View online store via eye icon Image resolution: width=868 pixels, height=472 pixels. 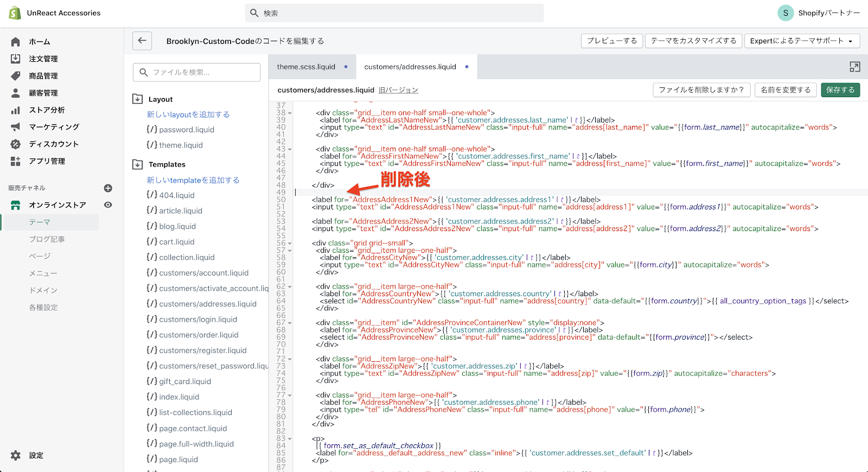pos(108,205)
